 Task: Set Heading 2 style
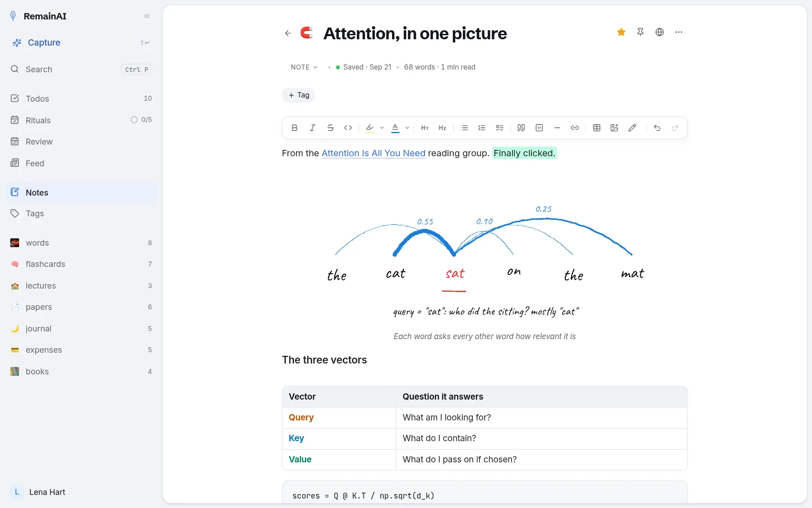[442, 128]
